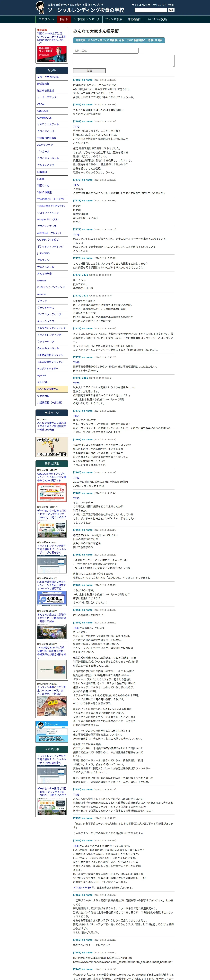Open the ヤマワケエステート featured article link
210x980 pixels.
52,38
